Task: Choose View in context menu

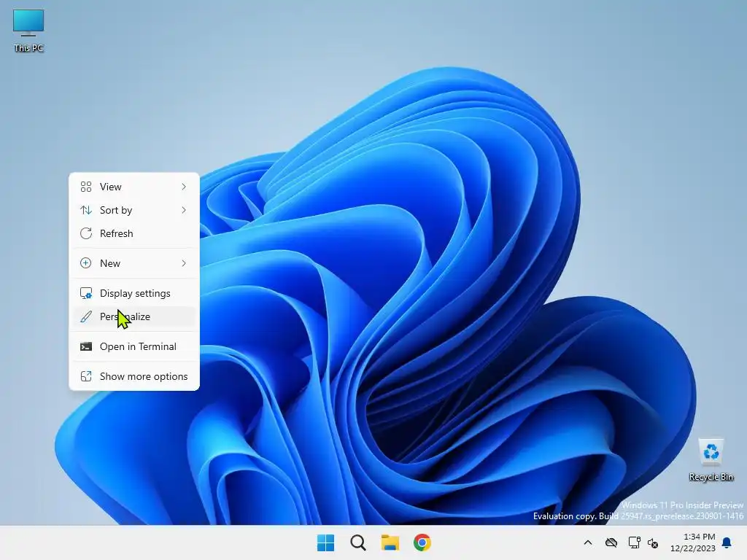Action: tap(134, 187)
